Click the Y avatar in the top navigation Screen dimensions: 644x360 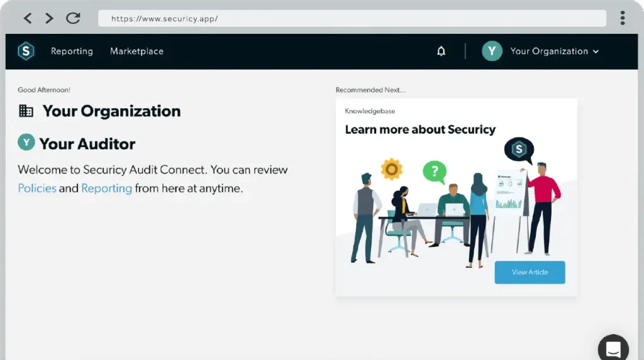click(492, 52)
